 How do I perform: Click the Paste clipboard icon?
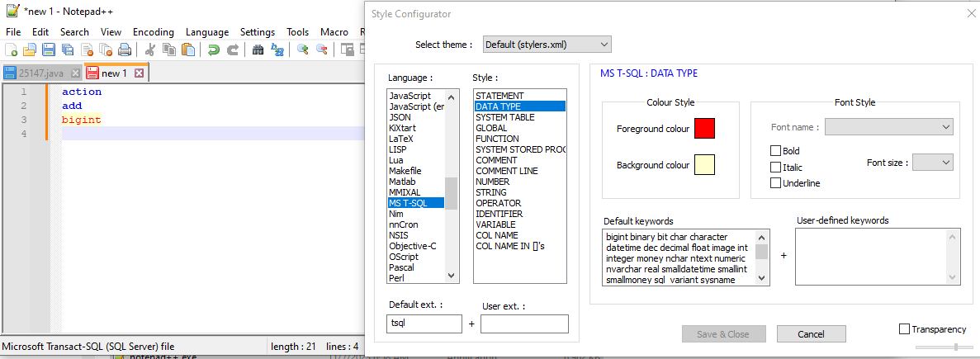tap(188, 50)
